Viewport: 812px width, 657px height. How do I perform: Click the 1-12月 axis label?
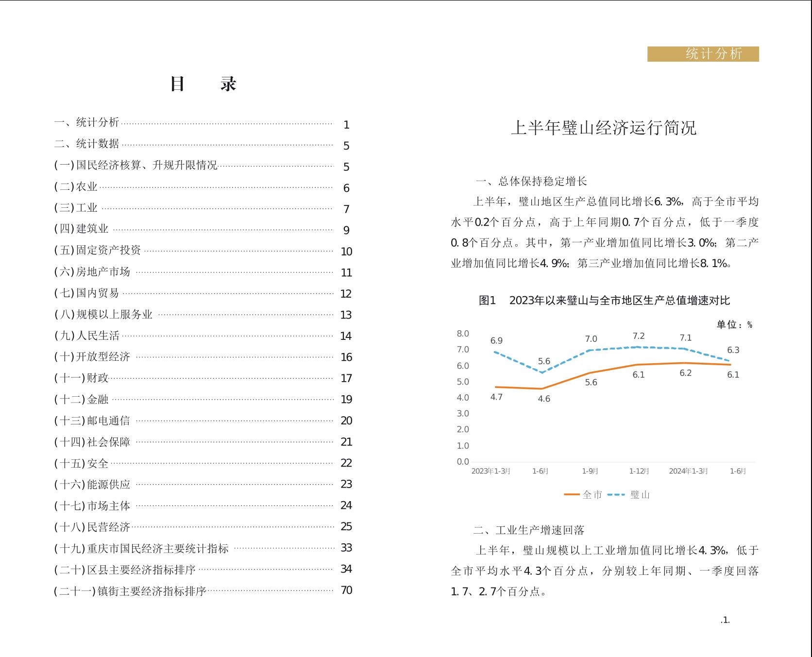coord(639,471)
